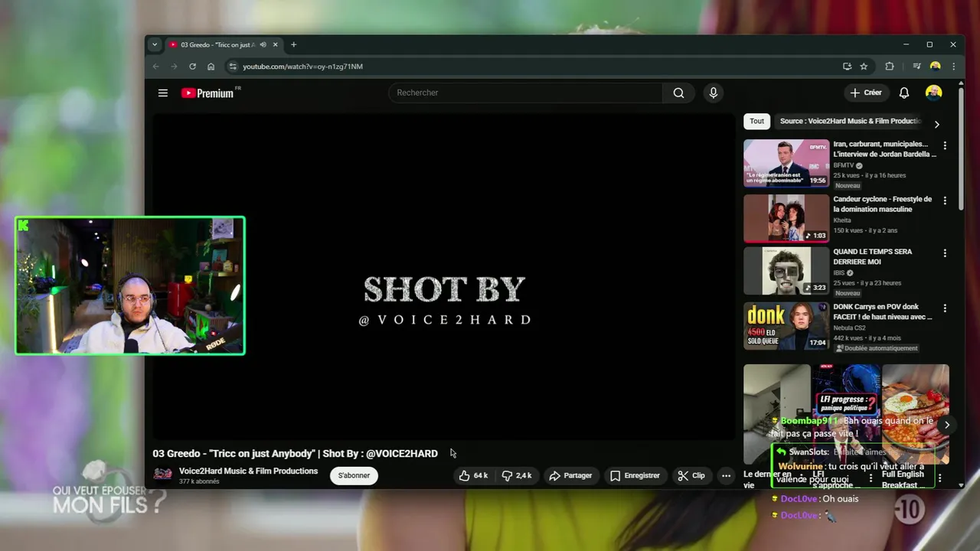
Task: Open Chrome three-dot menu
Action: pos(953,67)
